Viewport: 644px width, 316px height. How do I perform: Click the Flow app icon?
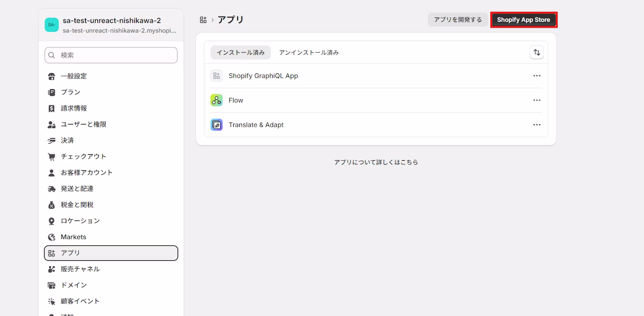[x=216, y=100]
